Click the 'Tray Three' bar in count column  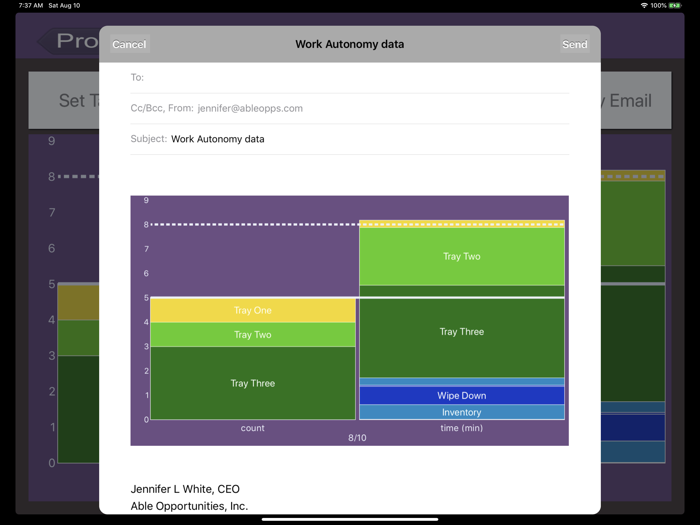[253, 383]
